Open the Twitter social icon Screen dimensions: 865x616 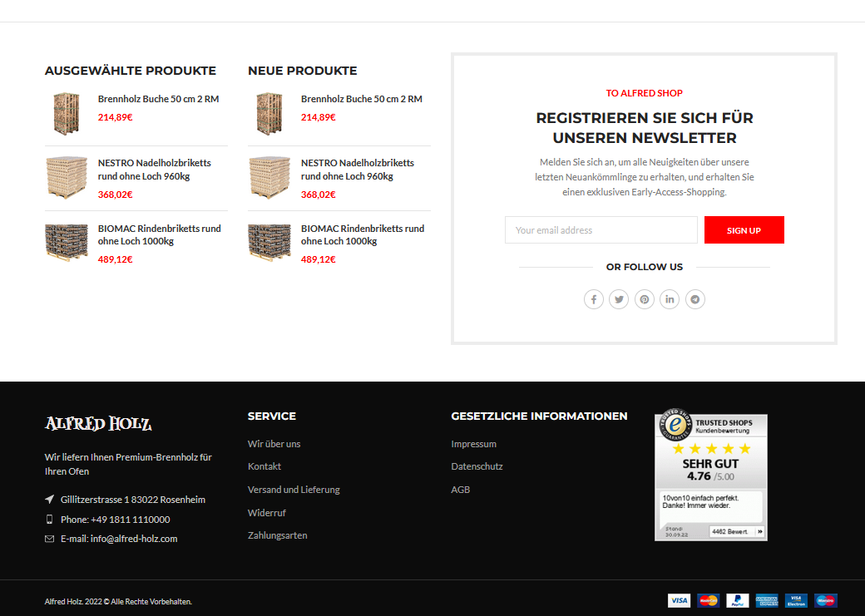[619, 299]
